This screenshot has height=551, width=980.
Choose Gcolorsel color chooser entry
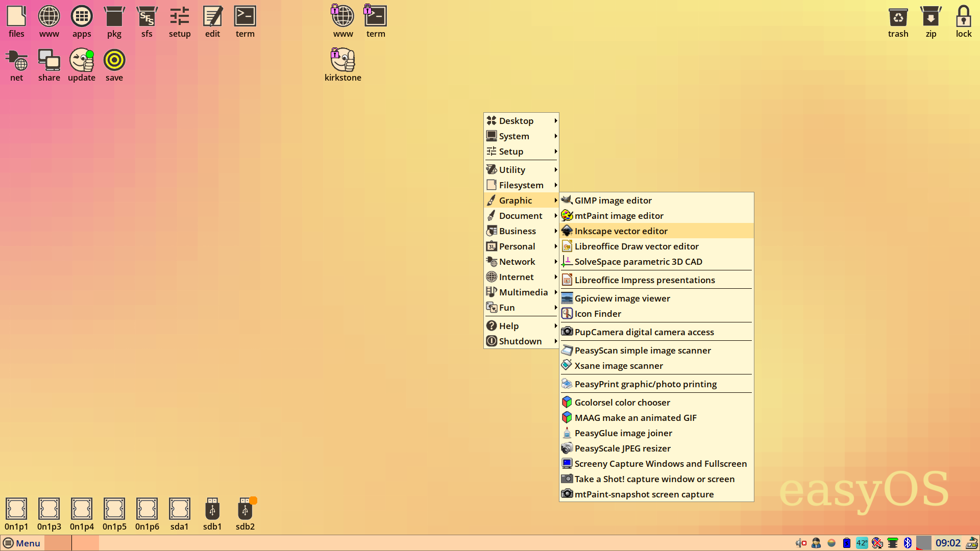622,403
